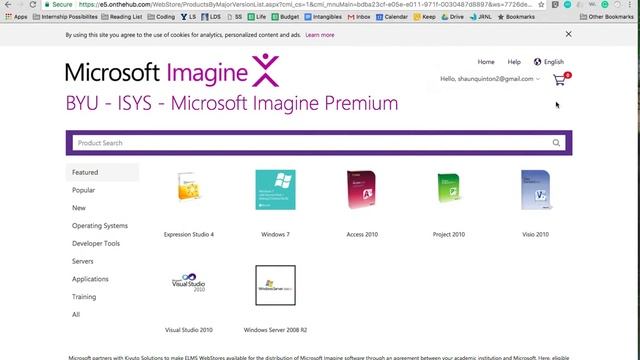Change language via English globe
This screenshot has height=360, width=640.
549,62
